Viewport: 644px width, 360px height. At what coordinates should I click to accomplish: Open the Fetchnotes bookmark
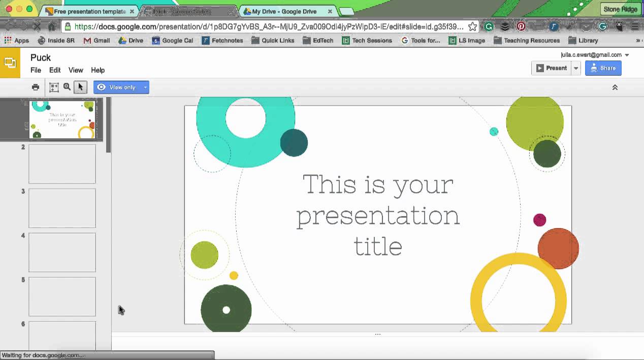pyautogui.click(x=222, y=40)
